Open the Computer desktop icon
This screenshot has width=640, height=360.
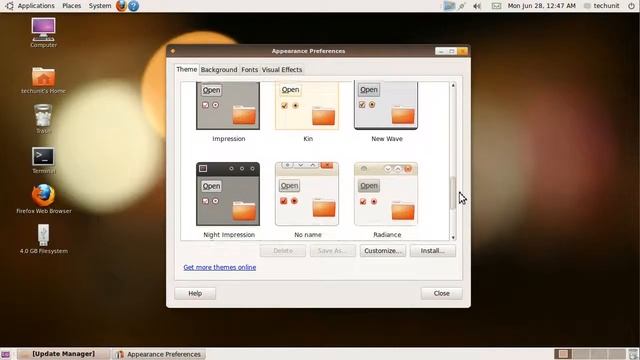(43, 29)
